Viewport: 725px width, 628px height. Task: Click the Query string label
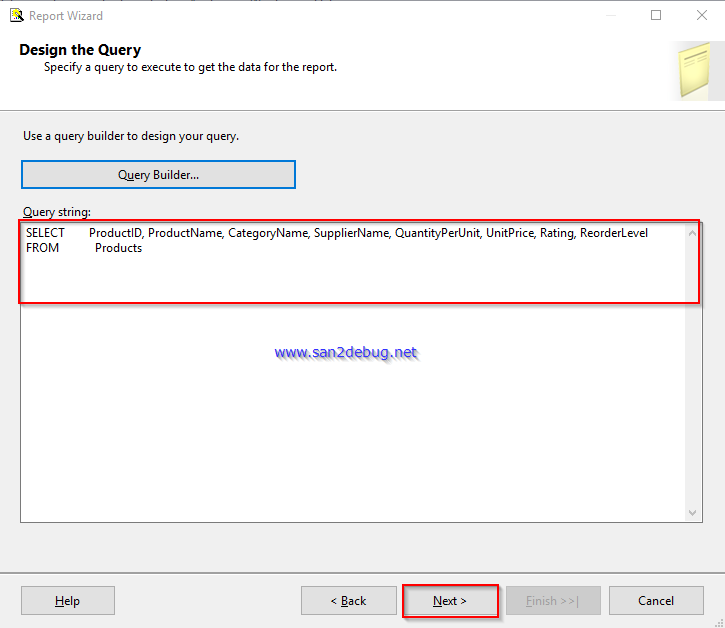click(x=56, y=212)
